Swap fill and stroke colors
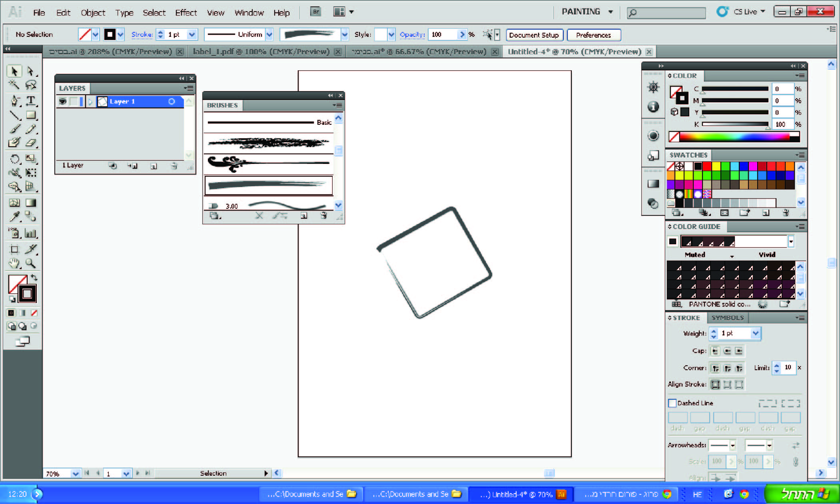Image resolution: width=840 pixels, height=504 pixels. click(34, 277)
